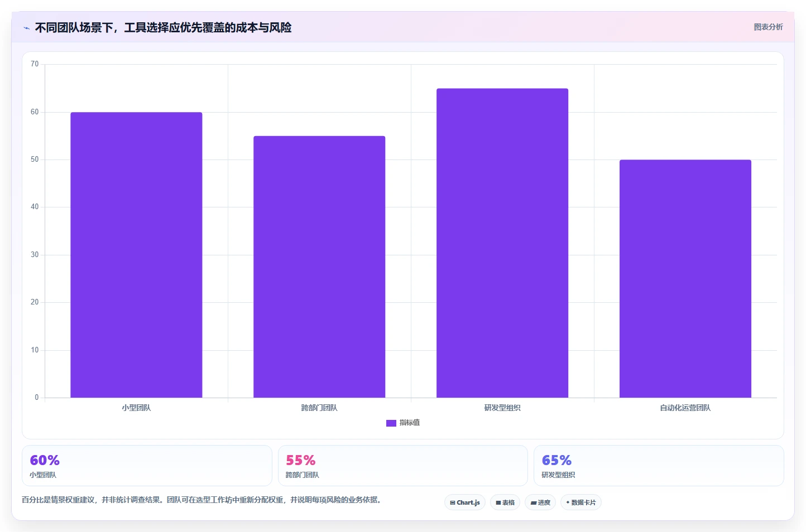Click the 20 y-axis tick label
Screen dimensions: 806x532
point(35,302)
